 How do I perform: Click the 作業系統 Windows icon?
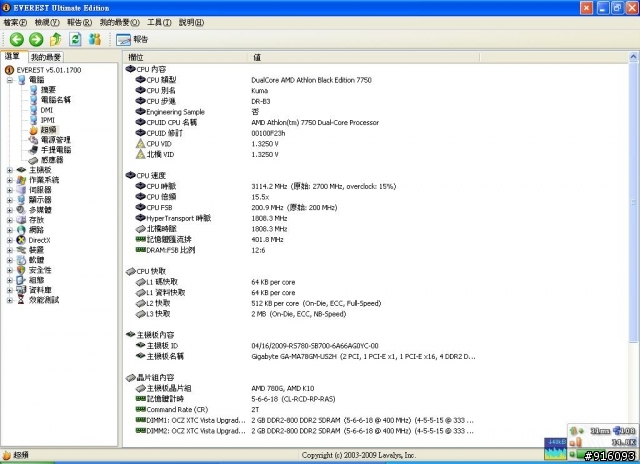pos(21,180)
